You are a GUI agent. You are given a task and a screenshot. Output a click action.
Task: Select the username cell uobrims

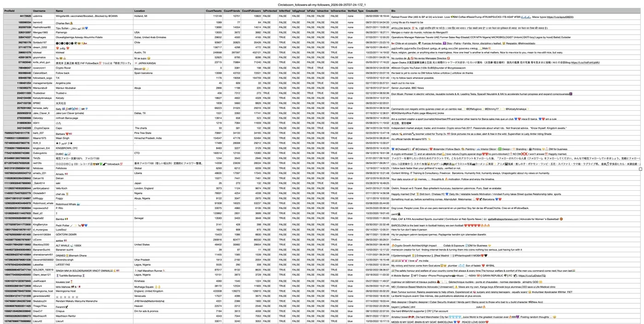coord(38,17)
